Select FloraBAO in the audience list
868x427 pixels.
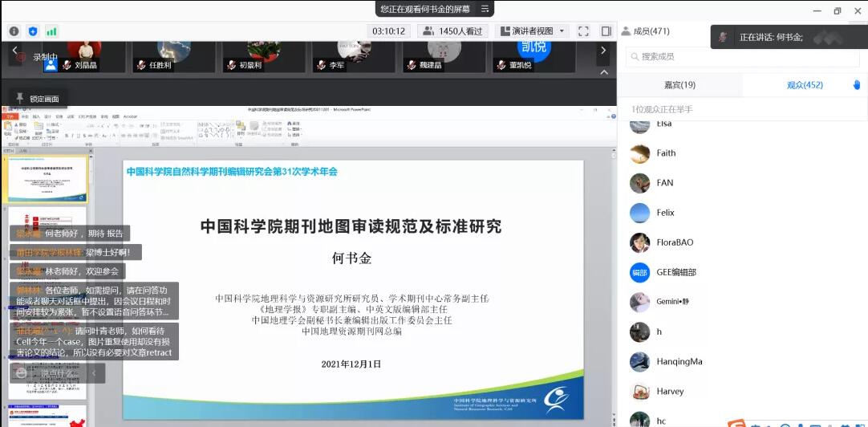pyautogui.click(x=674, y=242)
